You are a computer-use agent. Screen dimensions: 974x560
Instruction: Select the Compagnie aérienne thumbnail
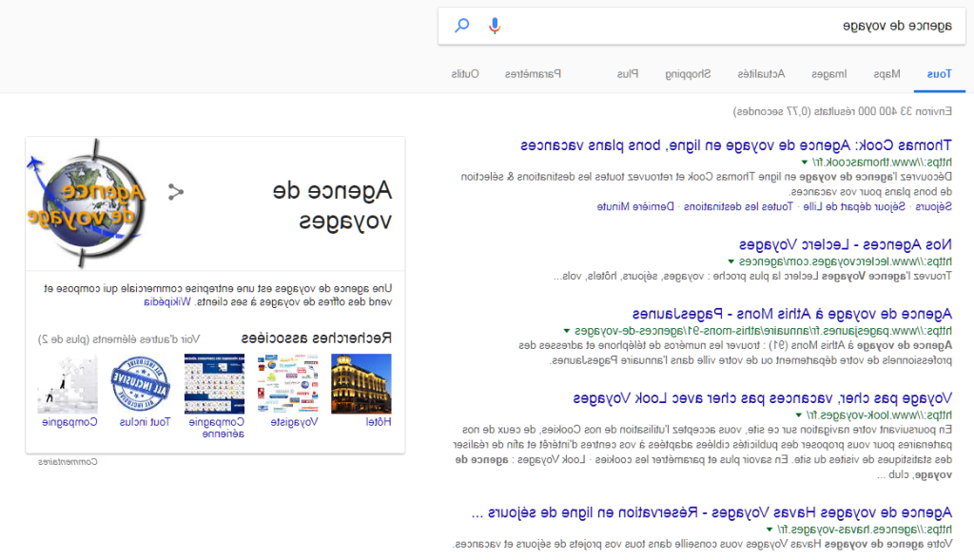click(214, 384)
